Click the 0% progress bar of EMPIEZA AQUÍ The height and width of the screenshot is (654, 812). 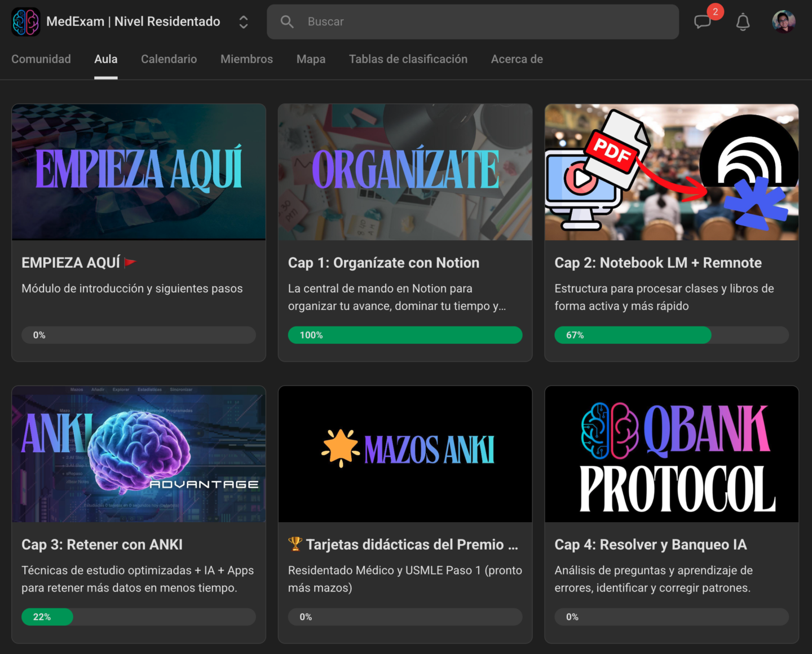pyautogui.click(x=139, y=335)
